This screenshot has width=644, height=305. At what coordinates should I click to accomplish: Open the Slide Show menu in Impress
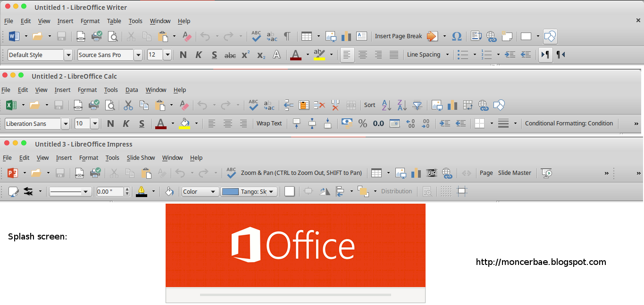[x=141, y=158]
